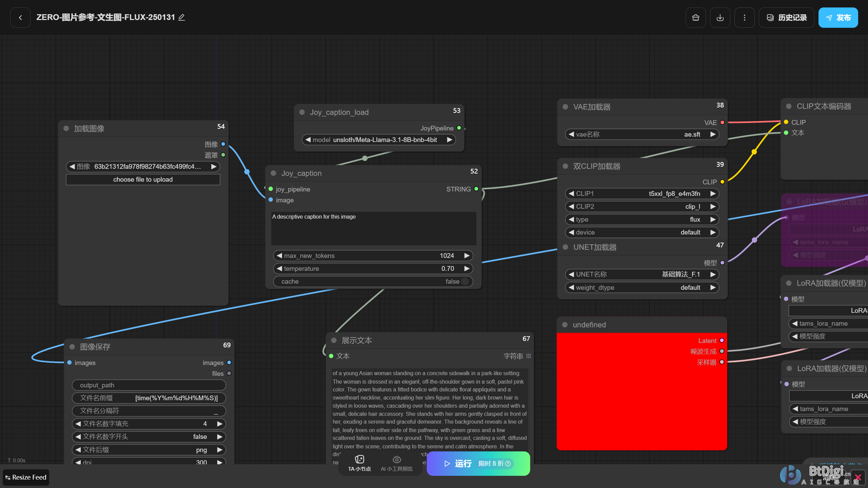
Task: Edit workflow title with pencil icon
Action: click(182, 17)
